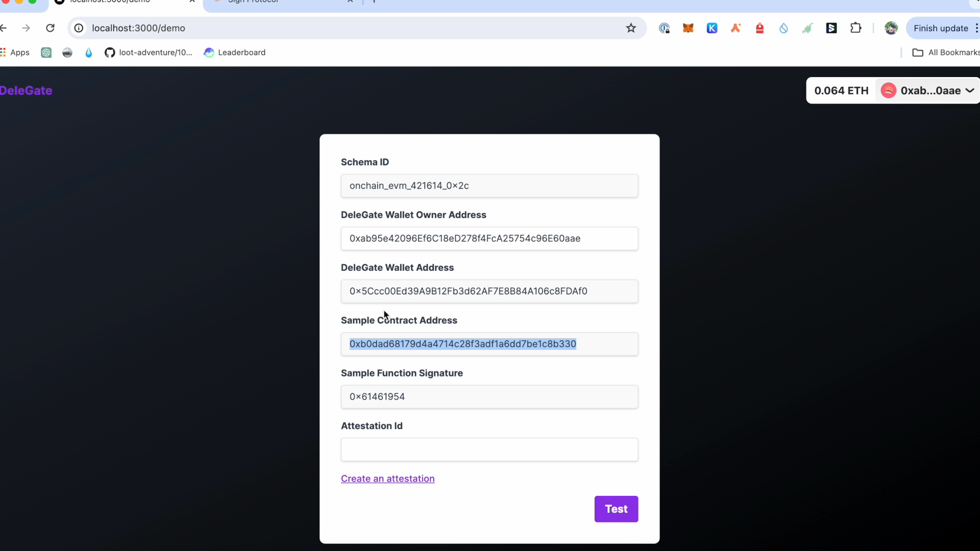
Task: Open the Leaderboard bookmark
Action: pos(235,53)
